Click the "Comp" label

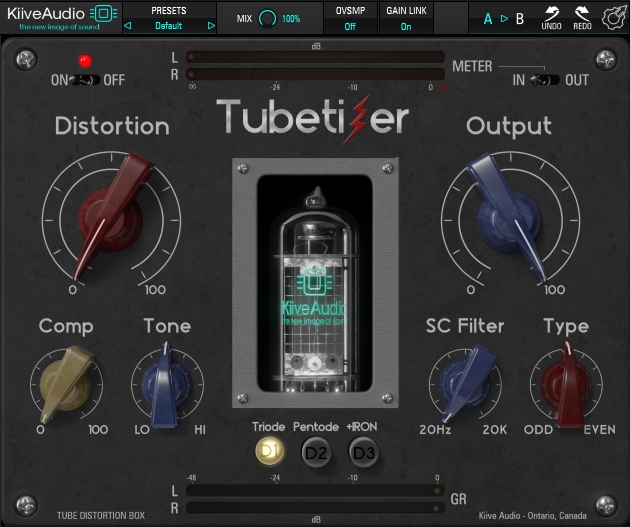[66, 327]
